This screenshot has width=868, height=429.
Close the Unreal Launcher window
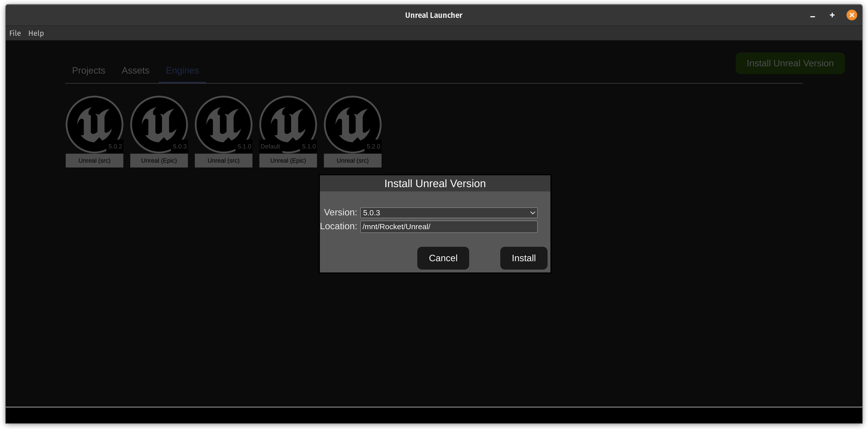pyautogui.click(x=852, y=15)
